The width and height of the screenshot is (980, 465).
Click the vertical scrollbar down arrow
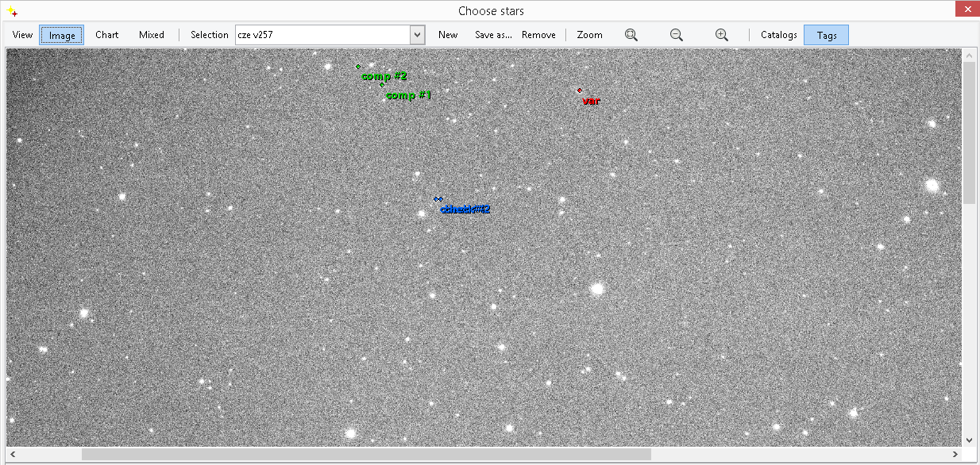coord(970,440)
